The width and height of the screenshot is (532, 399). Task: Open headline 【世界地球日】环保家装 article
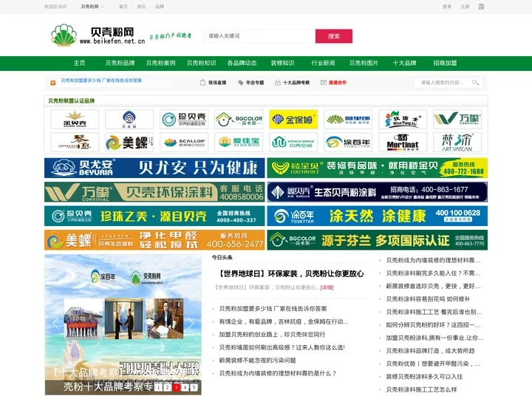pos(290,274)
